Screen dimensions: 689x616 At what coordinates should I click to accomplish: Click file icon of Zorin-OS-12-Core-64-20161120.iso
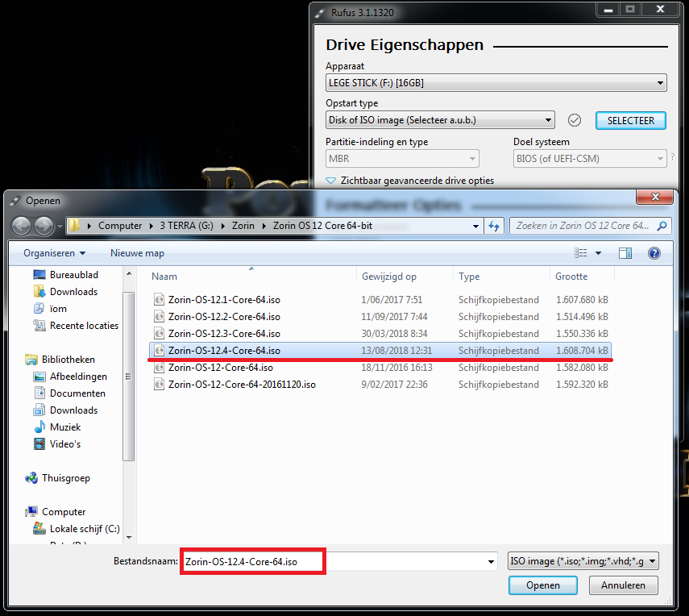pyautogui.click(x=159, y=385)
